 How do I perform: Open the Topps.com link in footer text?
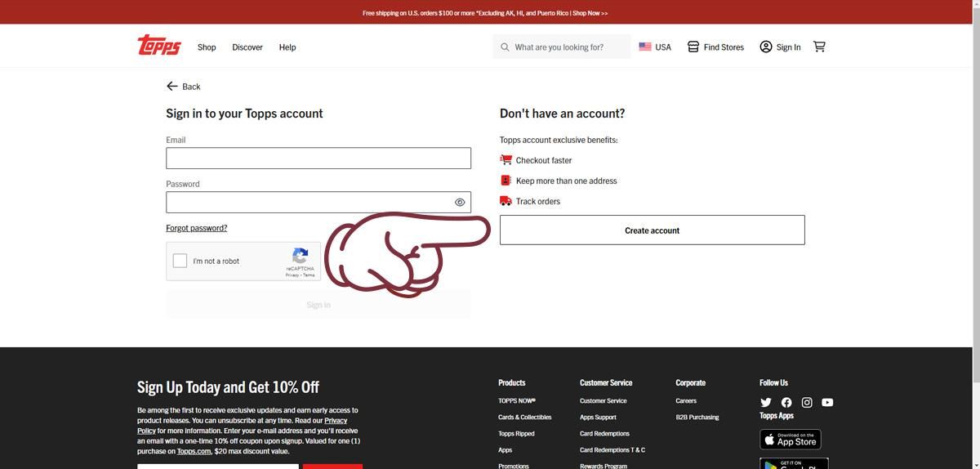click(x=194, y=451)
